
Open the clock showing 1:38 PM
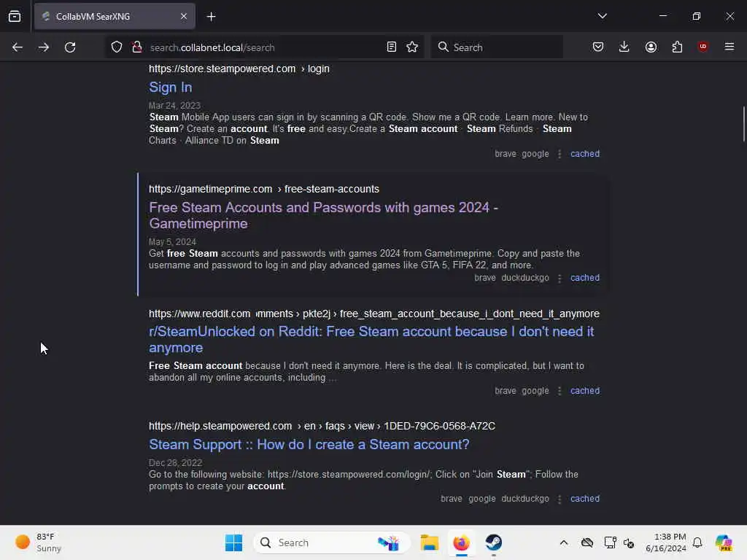pyautogui.click(x=665, y=542)
